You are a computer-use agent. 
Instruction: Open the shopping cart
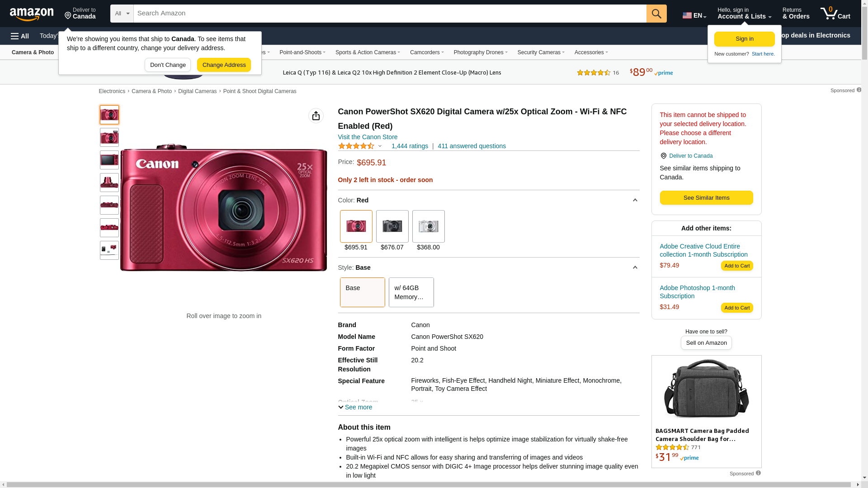(835, 14)
